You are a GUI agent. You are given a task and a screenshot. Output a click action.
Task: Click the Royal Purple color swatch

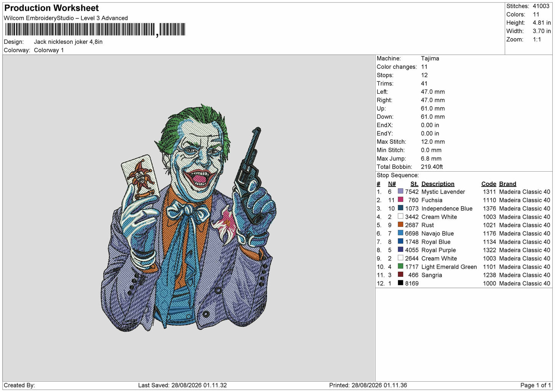point(401,250)
